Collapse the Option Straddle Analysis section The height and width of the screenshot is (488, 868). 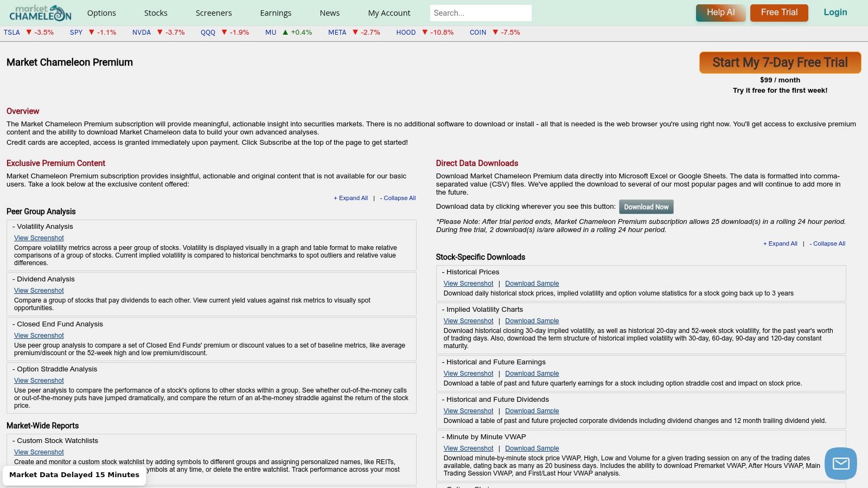(x=56, y=369)
